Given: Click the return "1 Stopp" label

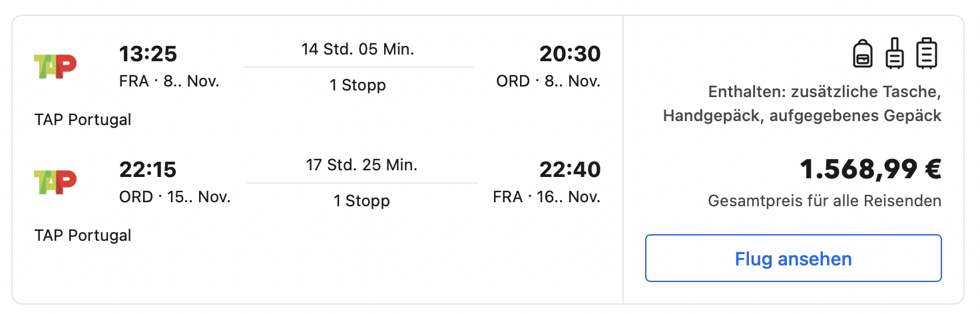Looking at the screenshot, I should point(362,200).
